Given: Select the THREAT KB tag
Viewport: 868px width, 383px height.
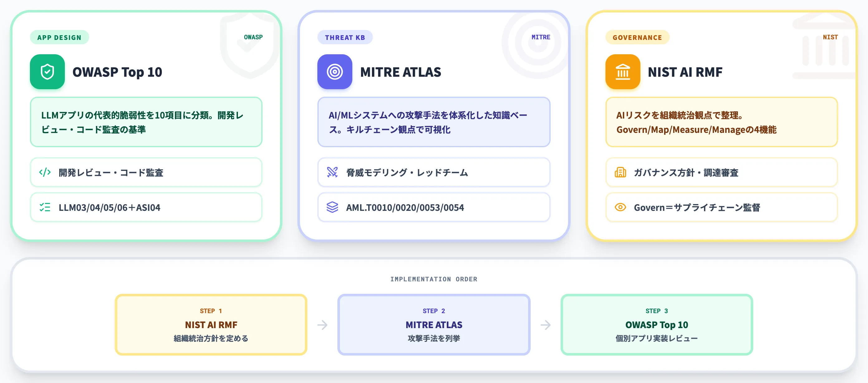Looking at the screenshot, I should [345, 37].
